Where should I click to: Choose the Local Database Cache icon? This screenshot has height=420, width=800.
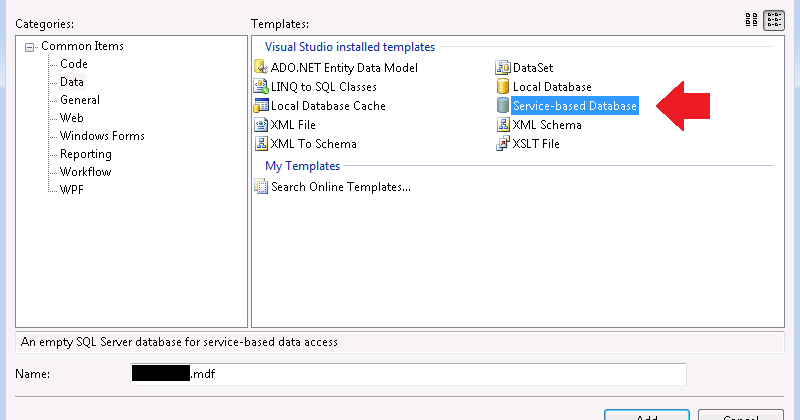pos(261,105)
